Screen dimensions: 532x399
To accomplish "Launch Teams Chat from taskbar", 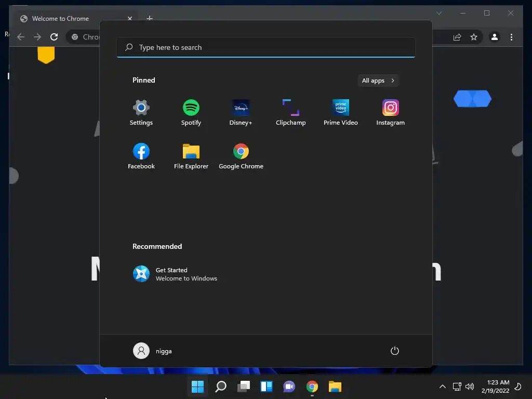I will point(289,387).
